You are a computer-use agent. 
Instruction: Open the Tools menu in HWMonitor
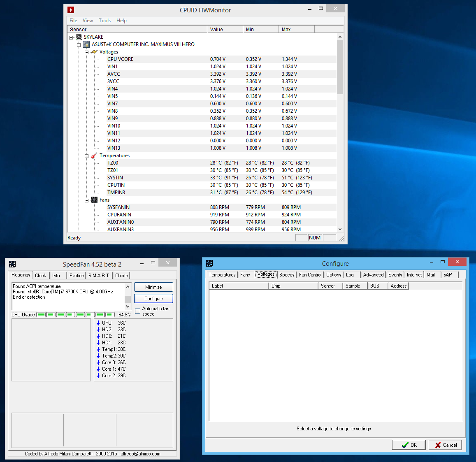pyautogui.click(x=105, y=20)
